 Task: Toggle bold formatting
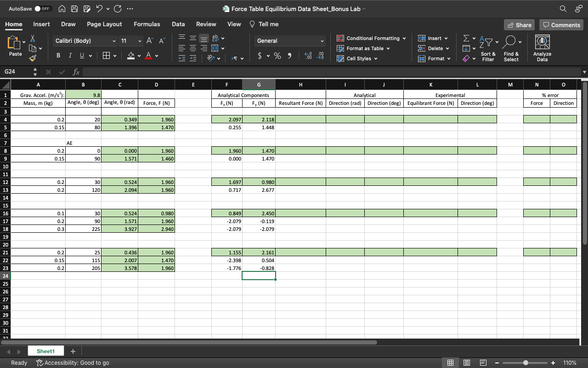click(x=58, y=55)
